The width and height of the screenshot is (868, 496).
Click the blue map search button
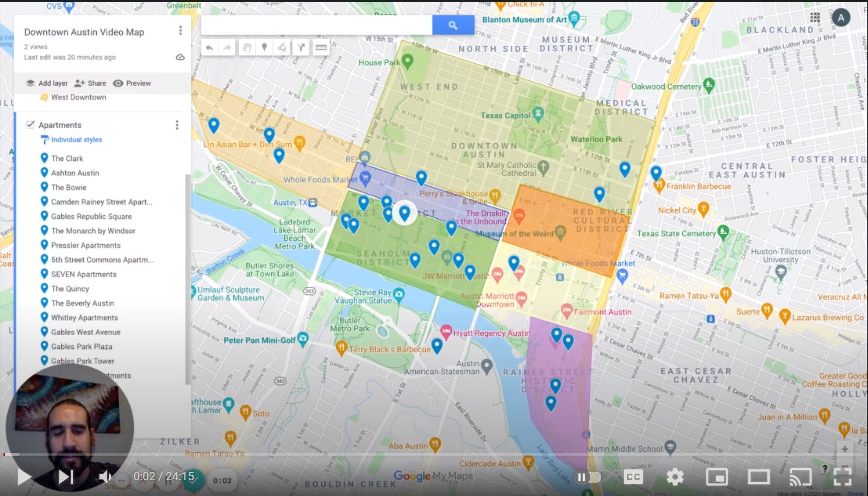click(x=453, y=25)
